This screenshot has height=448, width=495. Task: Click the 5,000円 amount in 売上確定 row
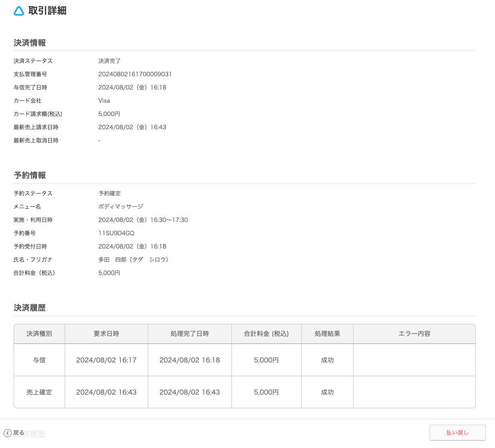click(x=266, y=392)
